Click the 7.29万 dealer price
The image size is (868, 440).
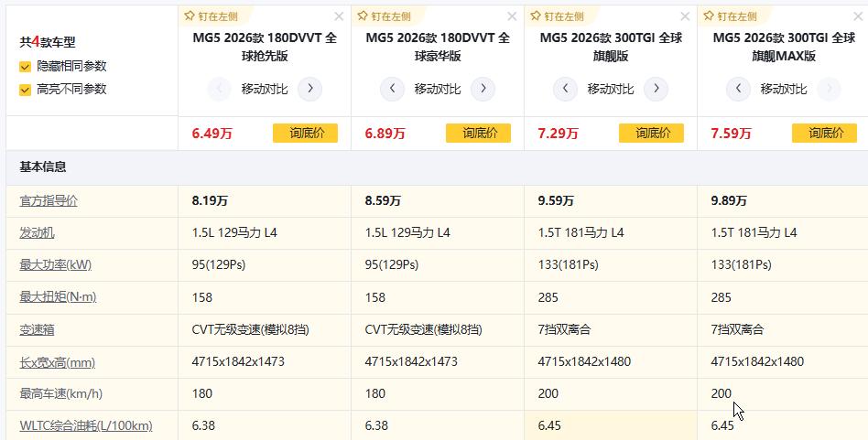click(558, 134)
